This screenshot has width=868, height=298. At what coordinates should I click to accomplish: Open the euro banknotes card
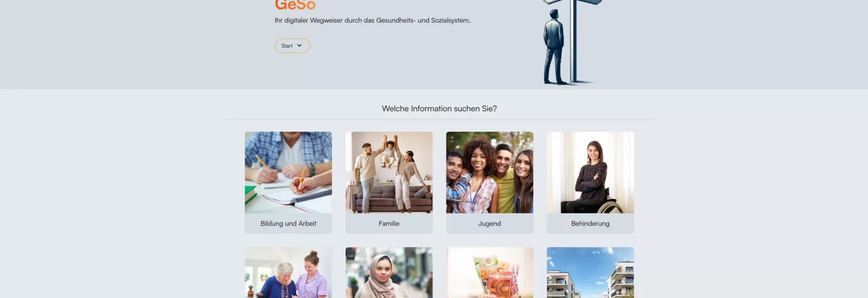point(490,273)
